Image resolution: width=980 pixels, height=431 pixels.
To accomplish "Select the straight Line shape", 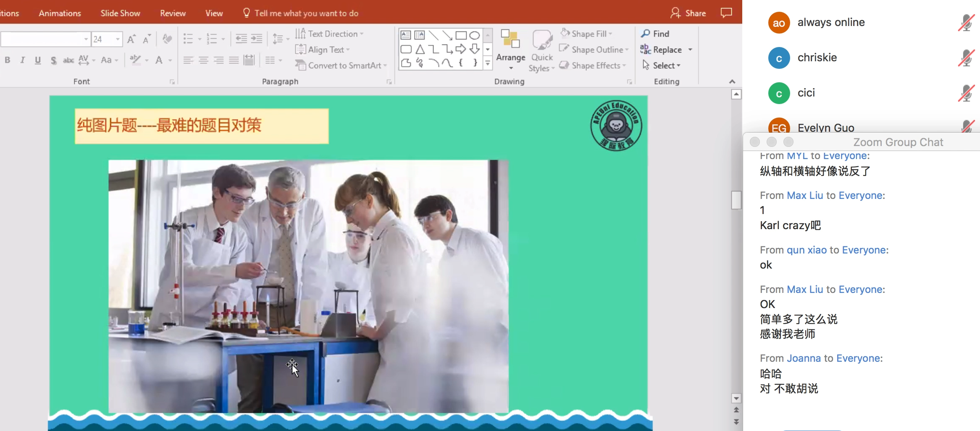I will (434, 35).
